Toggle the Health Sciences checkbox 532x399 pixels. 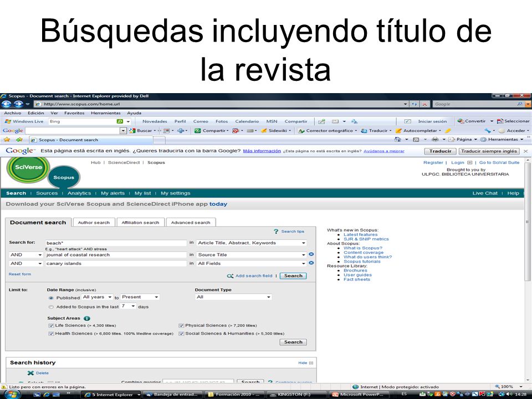coord(51,334)
